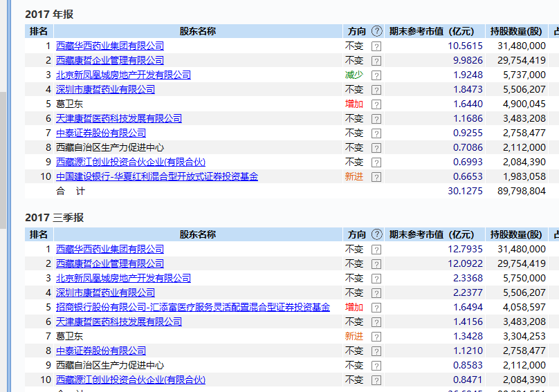
Task: Open 西藏源江创业投资合伙企业 link in 2017 年报
Action: point(131,162)
